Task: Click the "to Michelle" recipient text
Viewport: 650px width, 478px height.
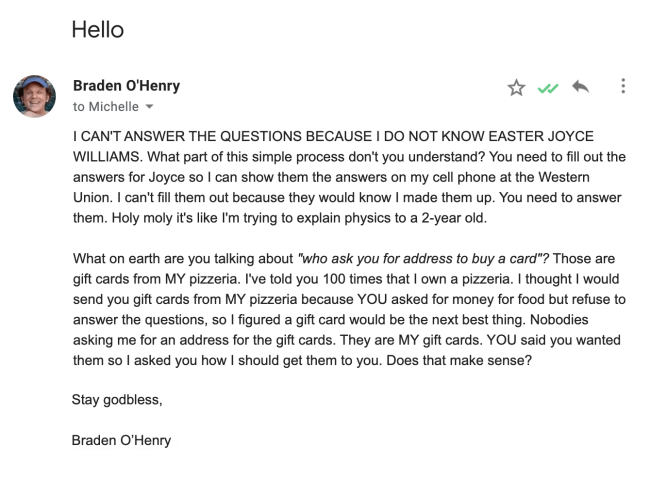Action: pos(106,106)
